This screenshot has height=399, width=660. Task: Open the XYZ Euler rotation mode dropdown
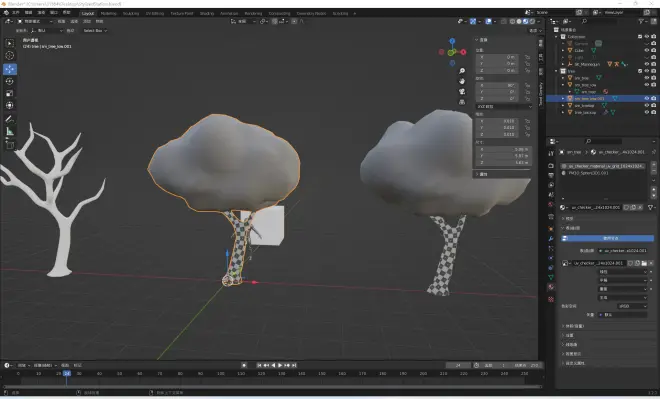pyautogui.click(x=504, y=106)
